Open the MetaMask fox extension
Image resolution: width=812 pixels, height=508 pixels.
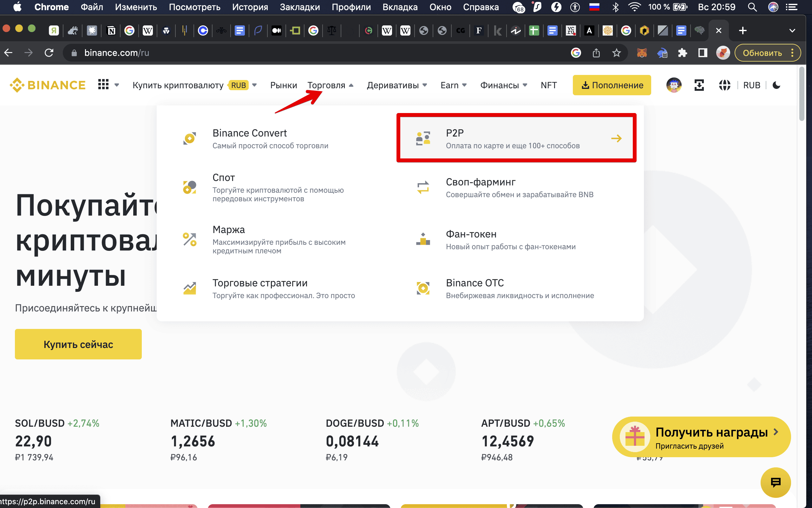(x=642, y=53)
